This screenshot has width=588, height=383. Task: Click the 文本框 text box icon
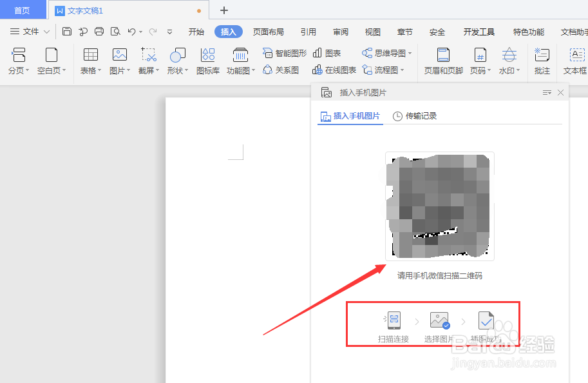[x=577, y=55]
